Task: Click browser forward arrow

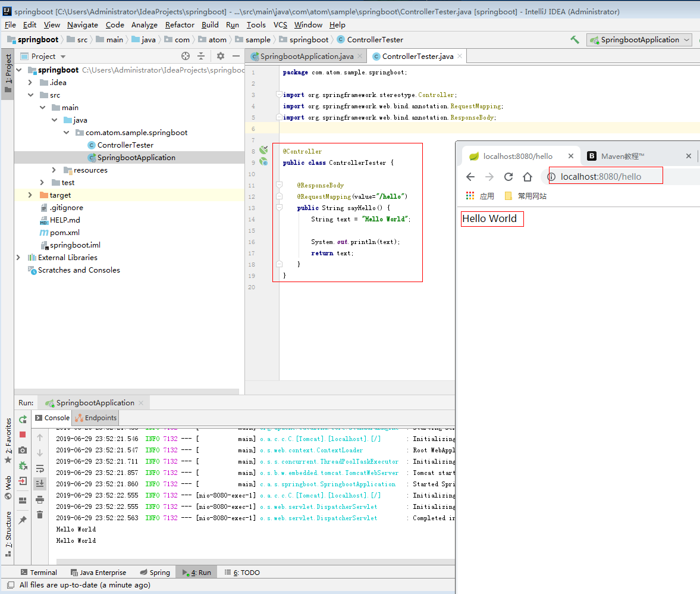Action: [489, 177]
